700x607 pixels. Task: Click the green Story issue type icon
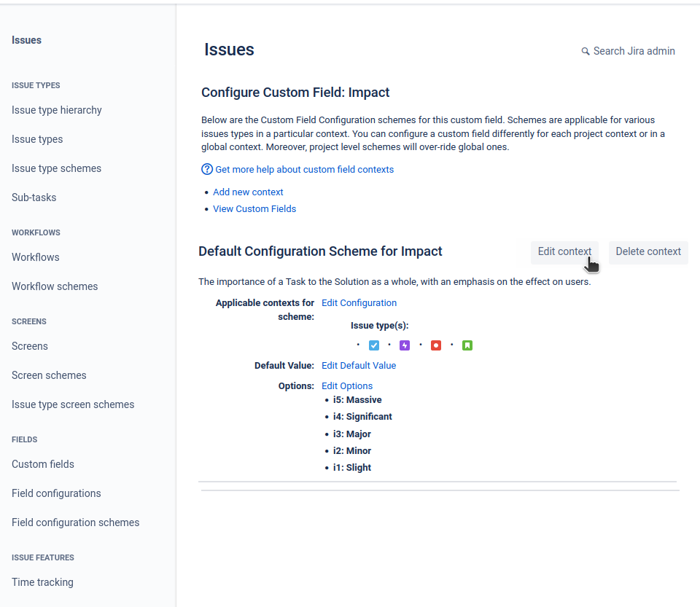(x=467, y=345)
